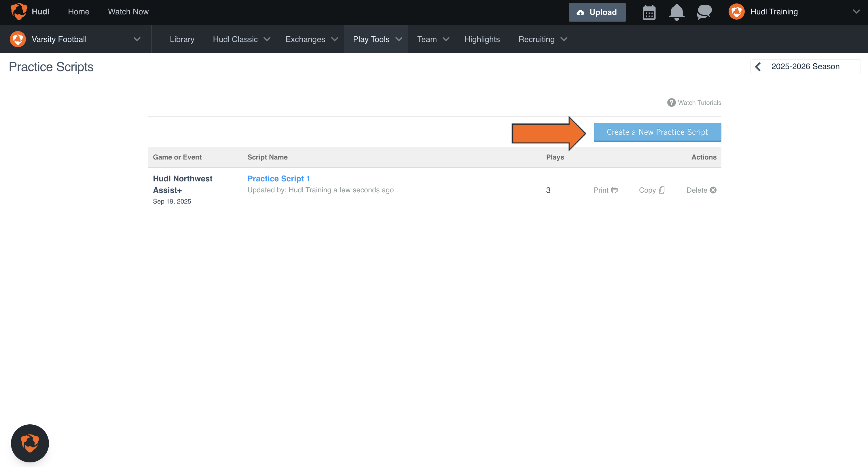Viewport: 868px width, 467px height.
Task: Expand the Exchanges menu
Action: click(311, 39)
